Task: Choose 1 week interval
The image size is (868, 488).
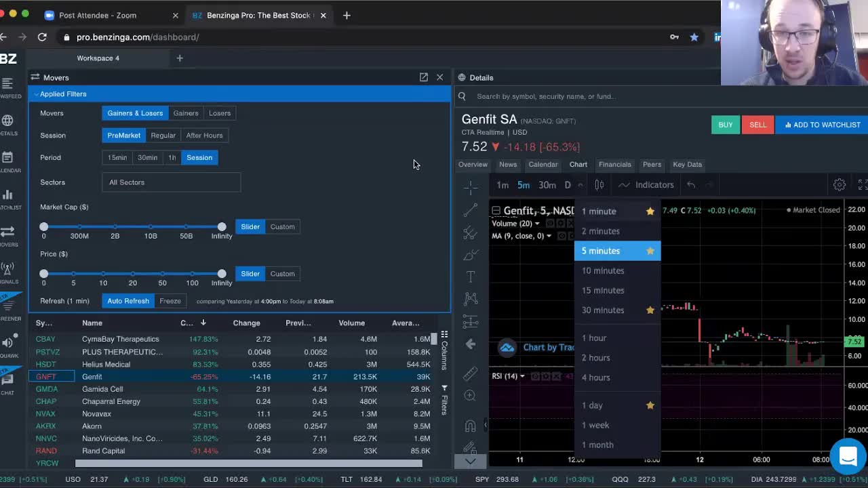Action: [617, 425]
